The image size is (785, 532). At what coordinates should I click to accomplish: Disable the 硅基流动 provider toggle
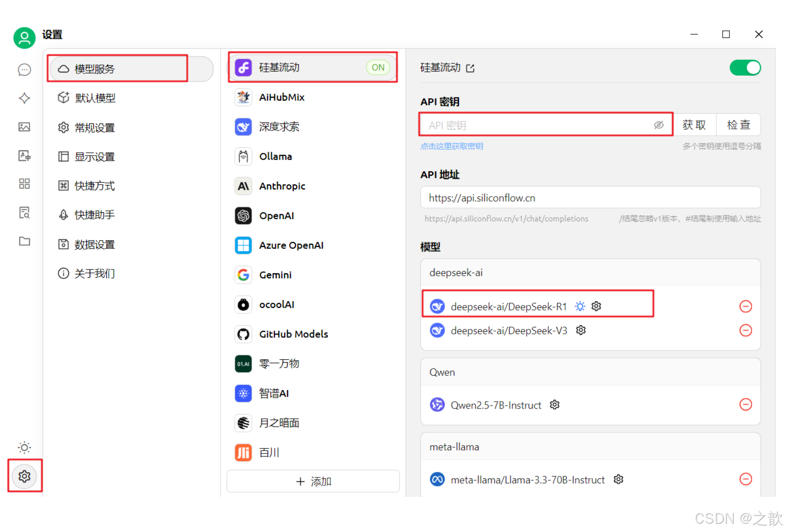coord(745,67)
